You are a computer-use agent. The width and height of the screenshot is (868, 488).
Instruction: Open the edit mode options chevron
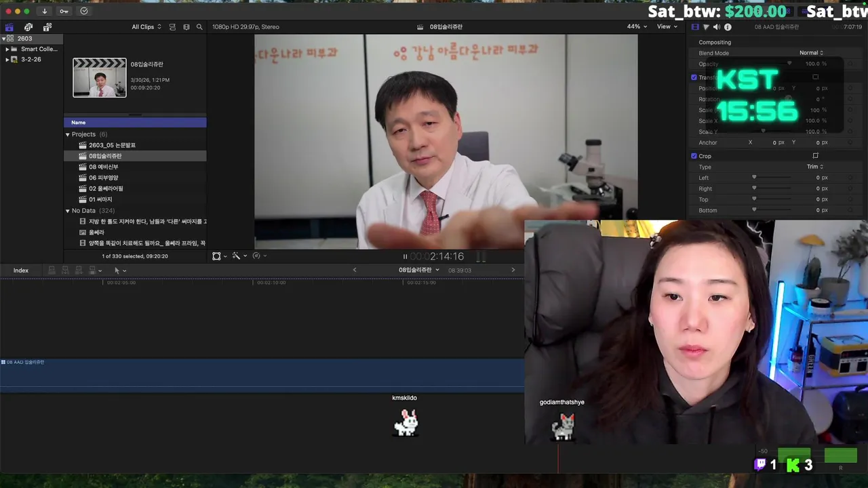click(x=100, y=271)
